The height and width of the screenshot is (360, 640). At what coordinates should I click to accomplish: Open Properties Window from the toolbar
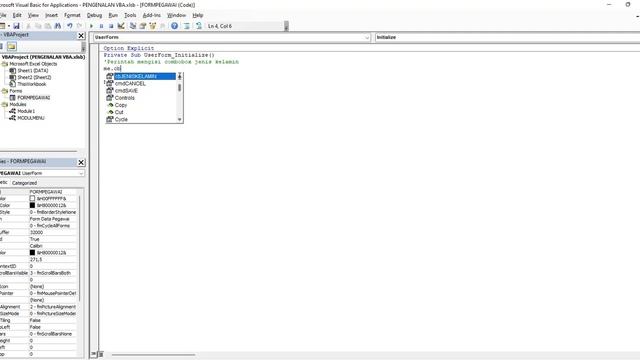pos(143,26)
